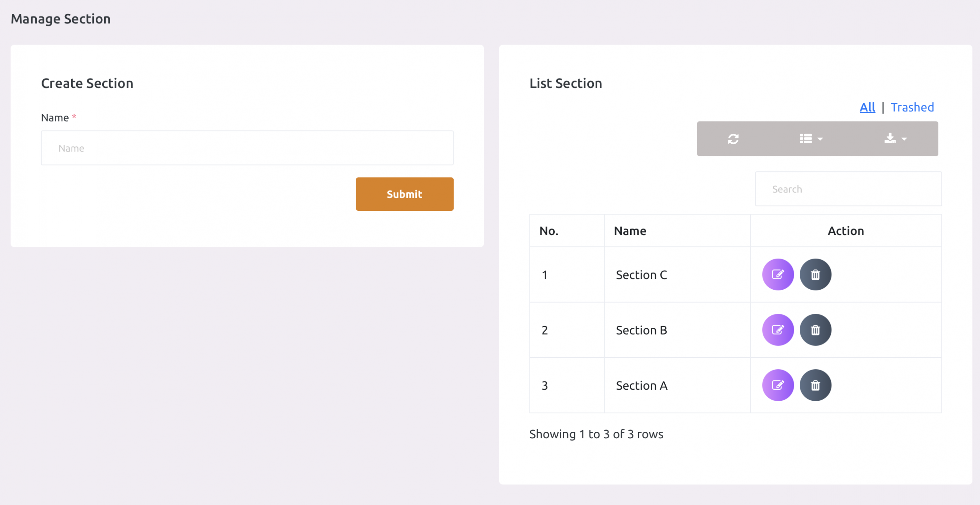This screenshot has width=980, height=505.
Task: Open the export data dropdown
Action: click(895, 139)
